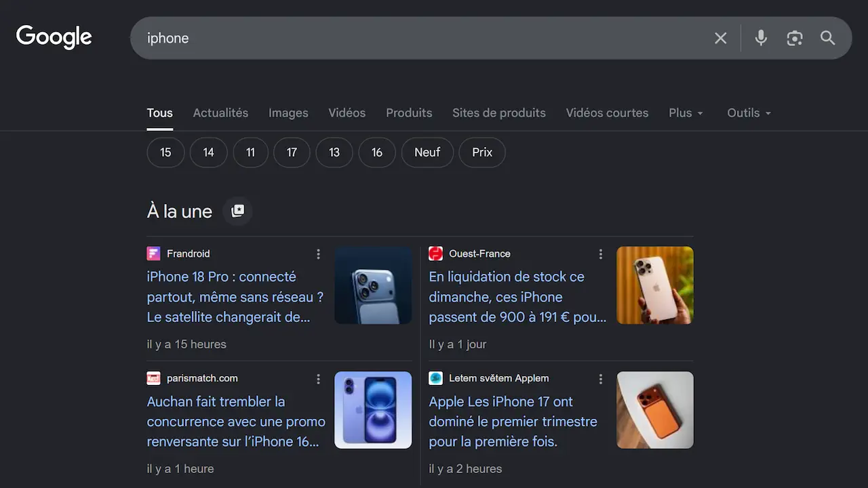Click the Letem světem Applem favicon
868x488 pixels.
436,378
